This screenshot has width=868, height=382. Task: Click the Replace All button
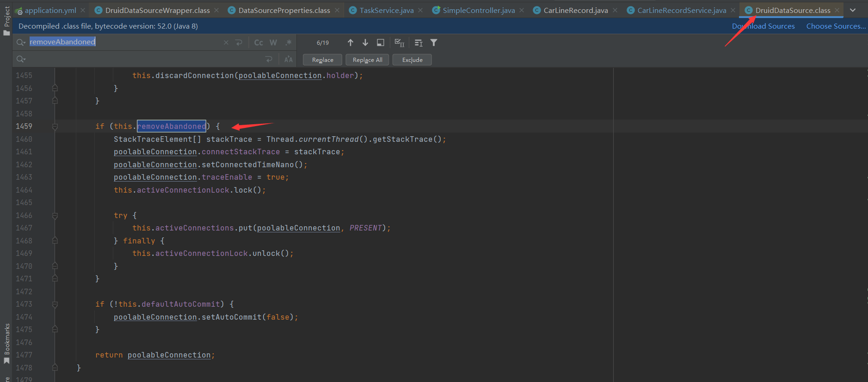pyautogui.click(x=367, y=60)
